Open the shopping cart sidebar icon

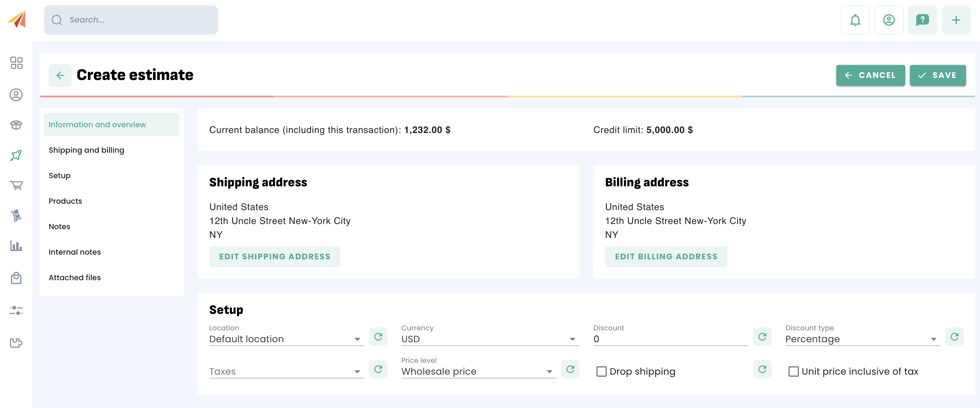(x=16, y=185)
